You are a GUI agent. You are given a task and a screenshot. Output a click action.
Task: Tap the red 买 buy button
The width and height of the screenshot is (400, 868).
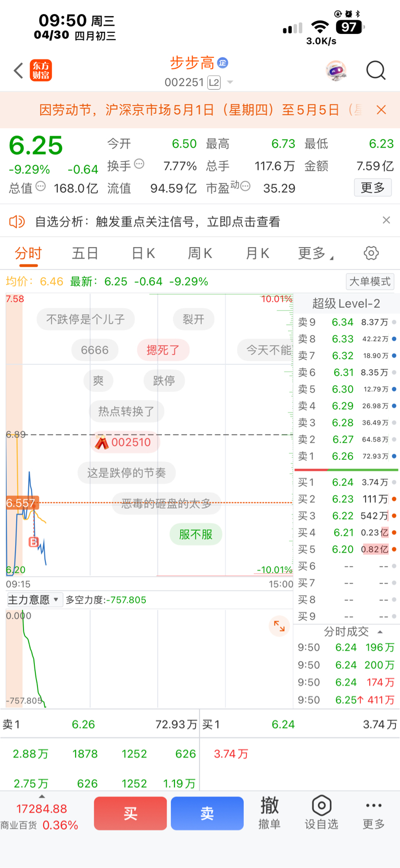(130, 813)
